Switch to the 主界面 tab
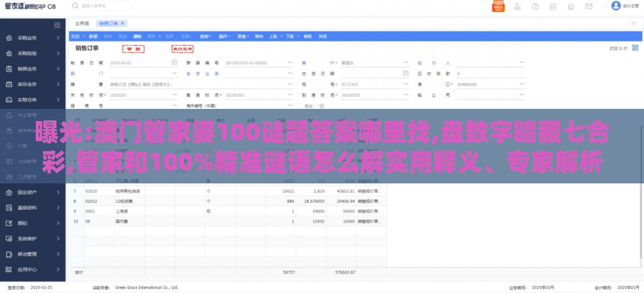Image resolution: width=644 pixels, height=293 pixels. [82, 24]
